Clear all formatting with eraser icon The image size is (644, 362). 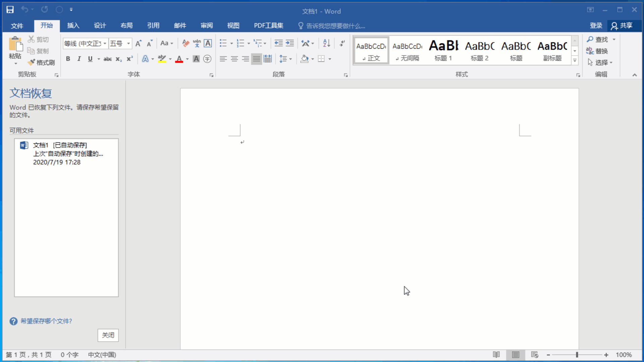click(186, 43)
